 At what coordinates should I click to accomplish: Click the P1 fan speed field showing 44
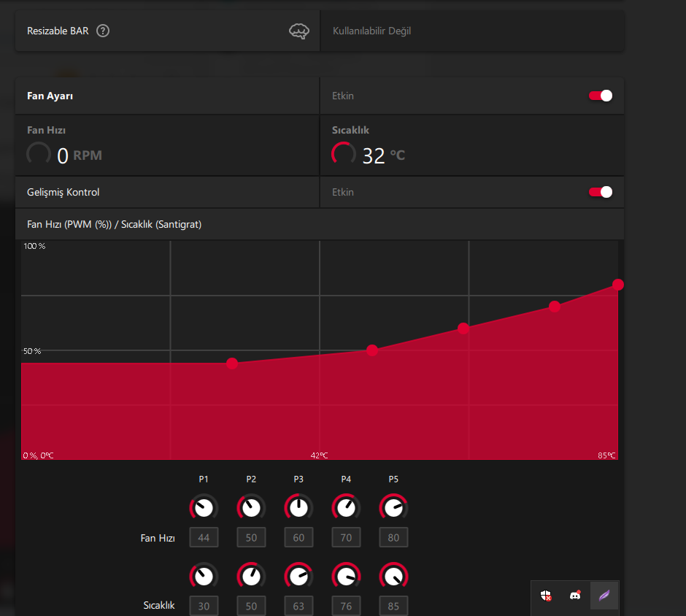[204, 538]
